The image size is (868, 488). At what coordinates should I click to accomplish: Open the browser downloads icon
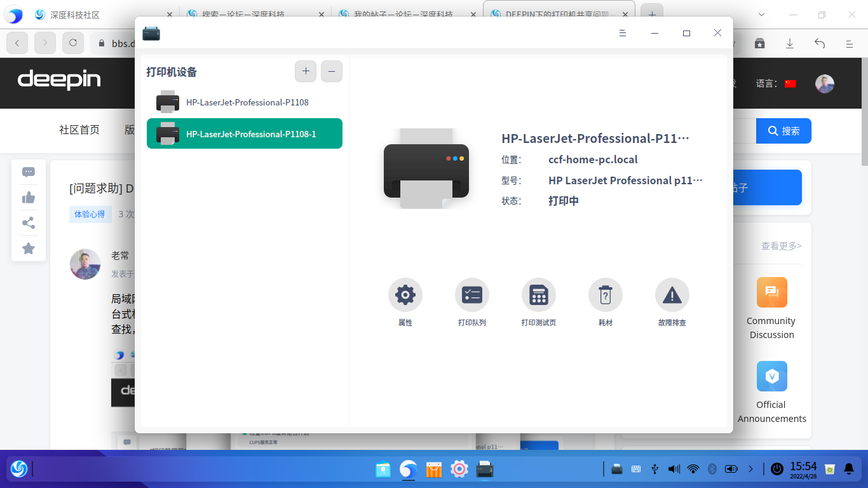click(790, 43)
